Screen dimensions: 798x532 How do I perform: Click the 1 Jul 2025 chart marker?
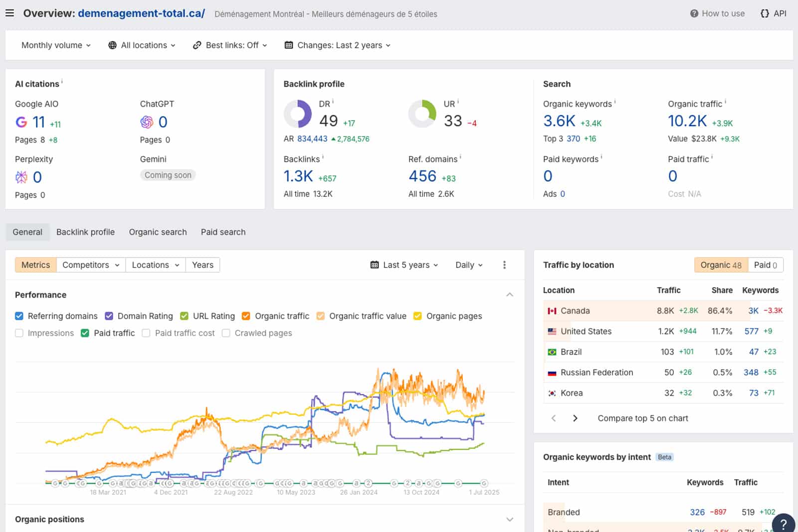point(483,483)
